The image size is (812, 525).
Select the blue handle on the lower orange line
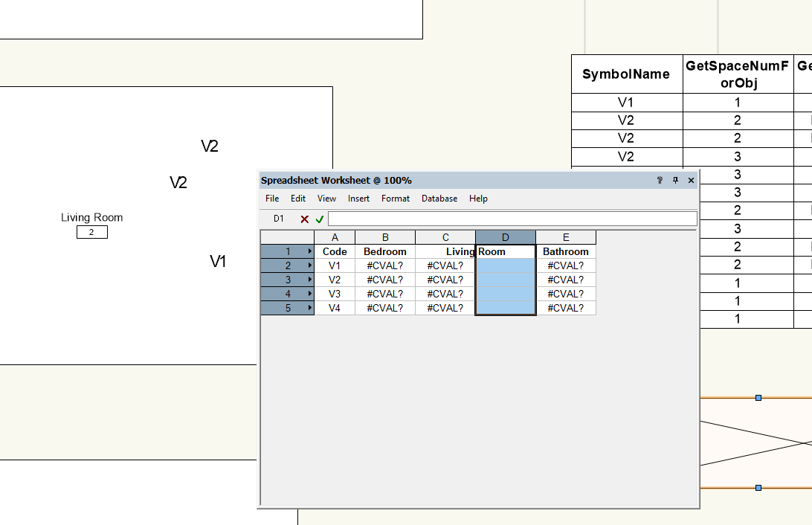pos(758,488)
